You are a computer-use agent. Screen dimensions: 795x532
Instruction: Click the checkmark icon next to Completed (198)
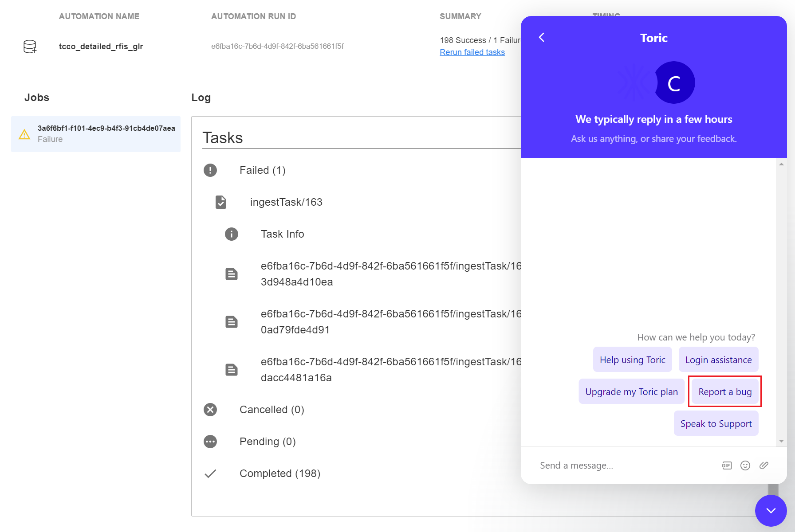(210, 473)
